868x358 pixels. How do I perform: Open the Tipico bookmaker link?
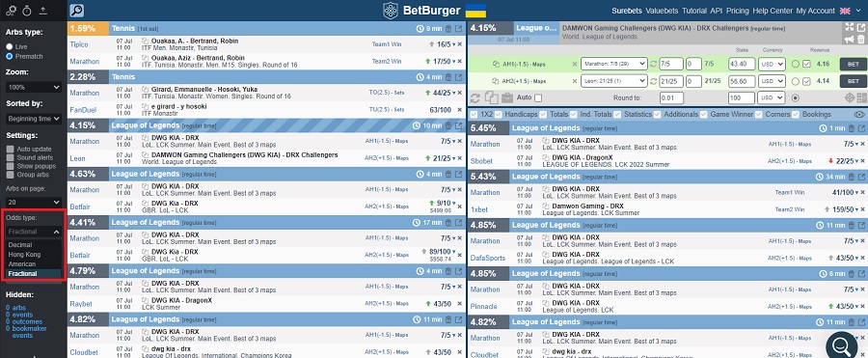tap(79, 44)
